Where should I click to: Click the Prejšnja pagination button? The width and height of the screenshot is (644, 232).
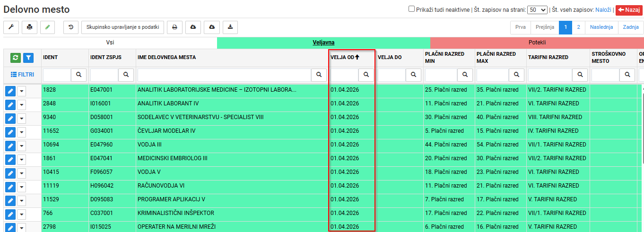(x=545, y=27)
